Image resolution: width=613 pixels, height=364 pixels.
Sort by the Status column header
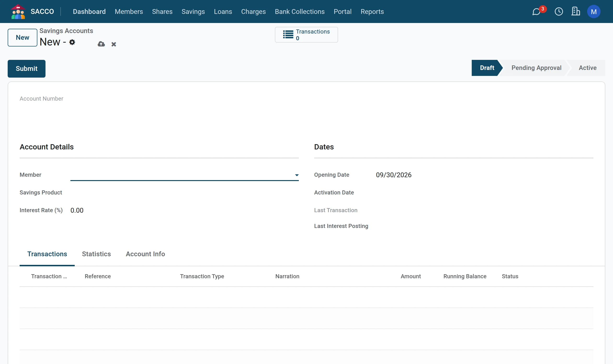pyautogui.click(x=510, y=276)
